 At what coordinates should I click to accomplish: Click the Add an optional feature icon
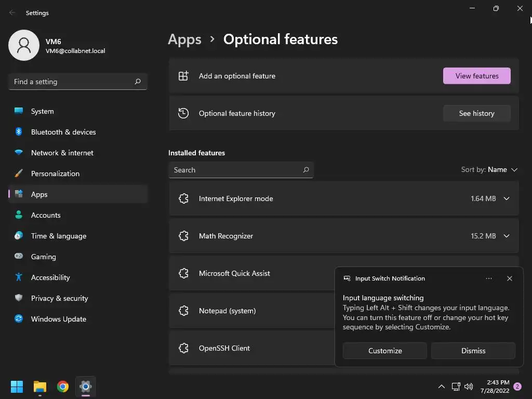coord(183,76)
